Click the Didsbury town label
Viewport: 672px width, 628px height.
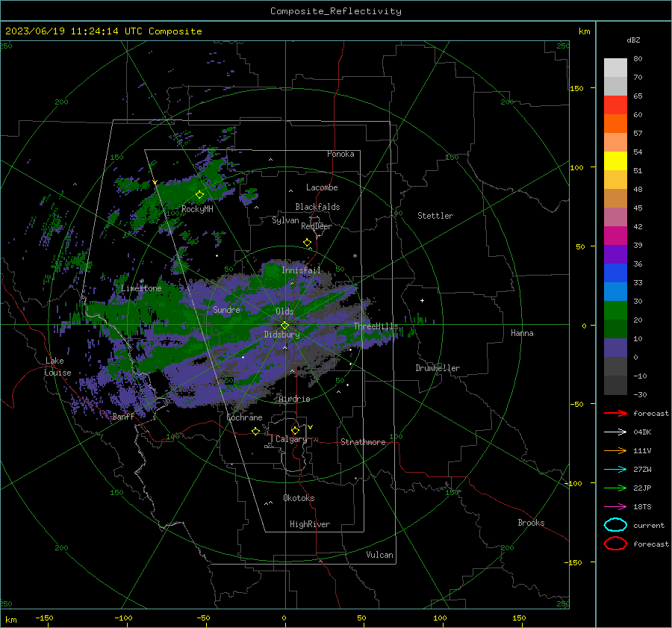point(281,335)
